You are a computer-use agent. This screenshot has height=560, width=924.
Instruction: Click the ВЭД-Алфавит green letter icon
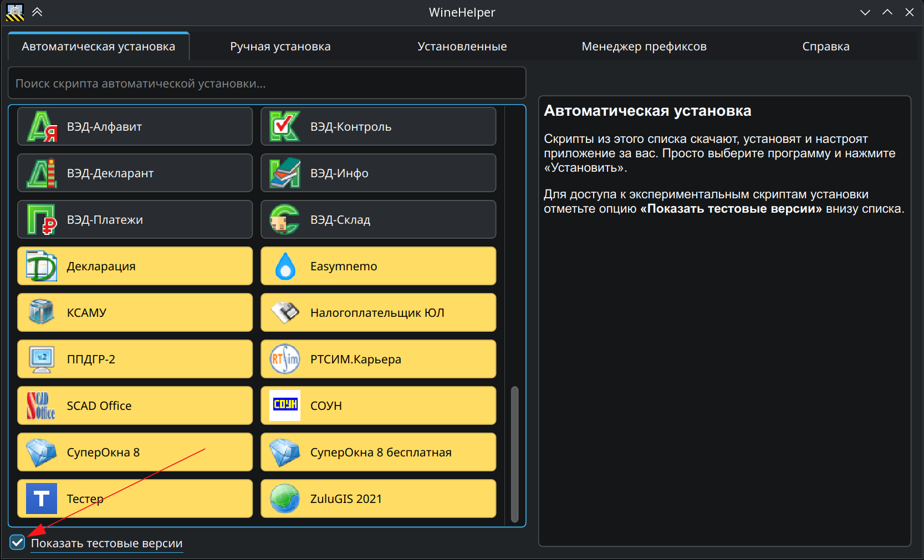click(42, 126)
